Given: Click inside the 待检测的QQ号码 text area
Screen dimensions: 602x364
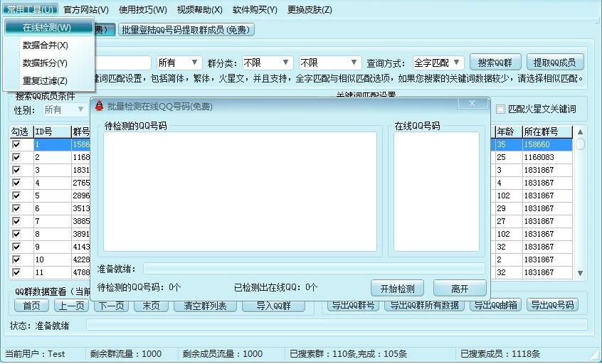Looking at the screenshot, I should point(240,191).
